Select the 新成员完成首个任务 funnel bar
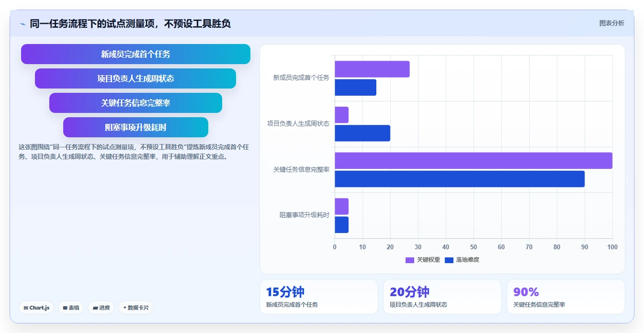The image size is (644, 333). tap(136, 54)
